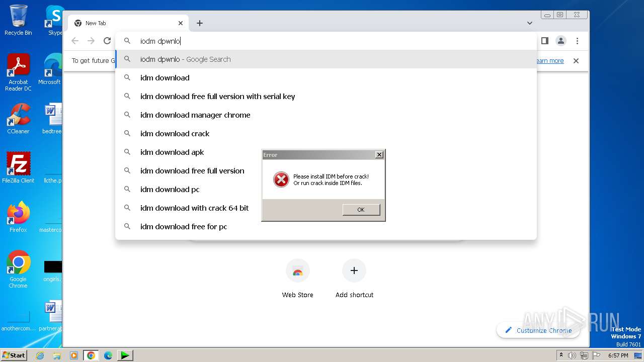Screen dimensions: 644x362
Task: Open Skype desktop icon
Action: coord(54,20)
